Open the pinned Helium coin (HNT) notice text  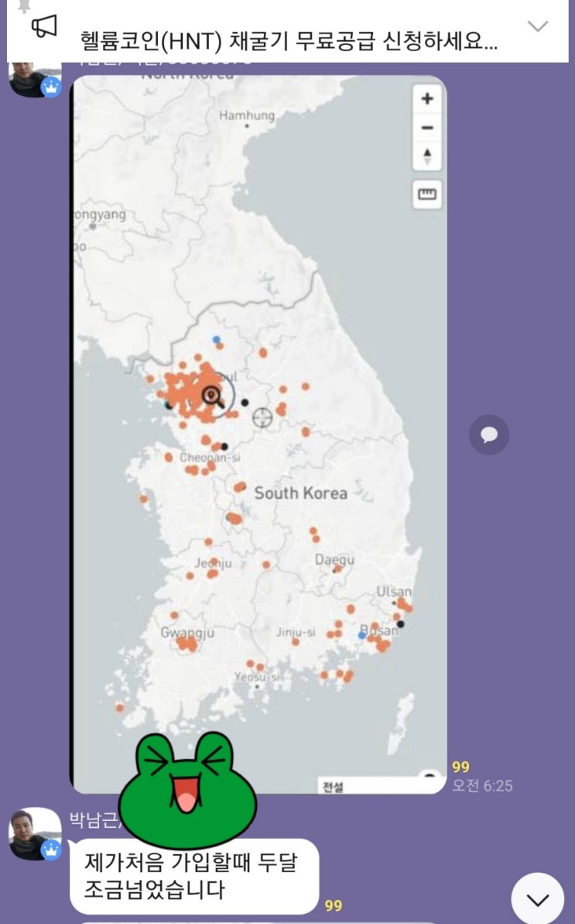click(289, 41)
